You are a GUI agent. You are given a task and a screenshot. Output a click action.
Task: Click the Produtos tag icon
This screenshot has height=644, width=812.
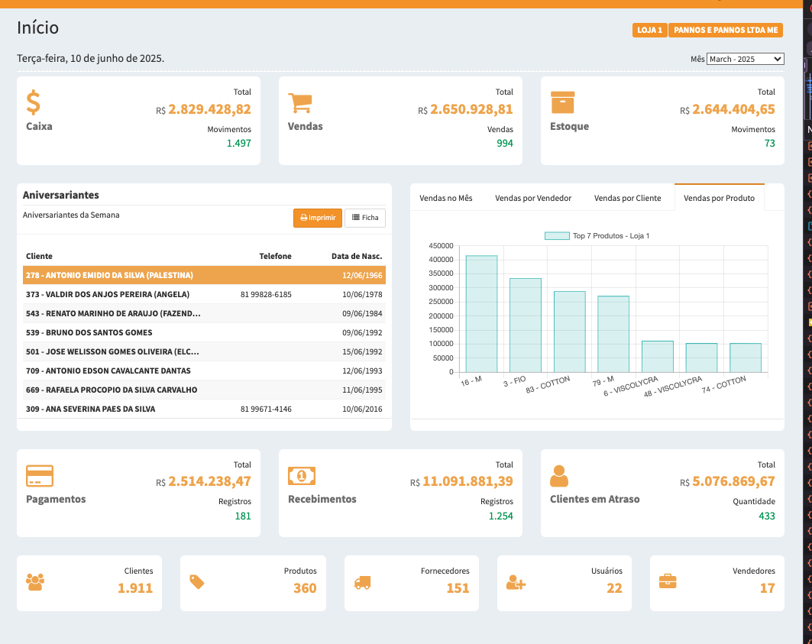point(197,582)
